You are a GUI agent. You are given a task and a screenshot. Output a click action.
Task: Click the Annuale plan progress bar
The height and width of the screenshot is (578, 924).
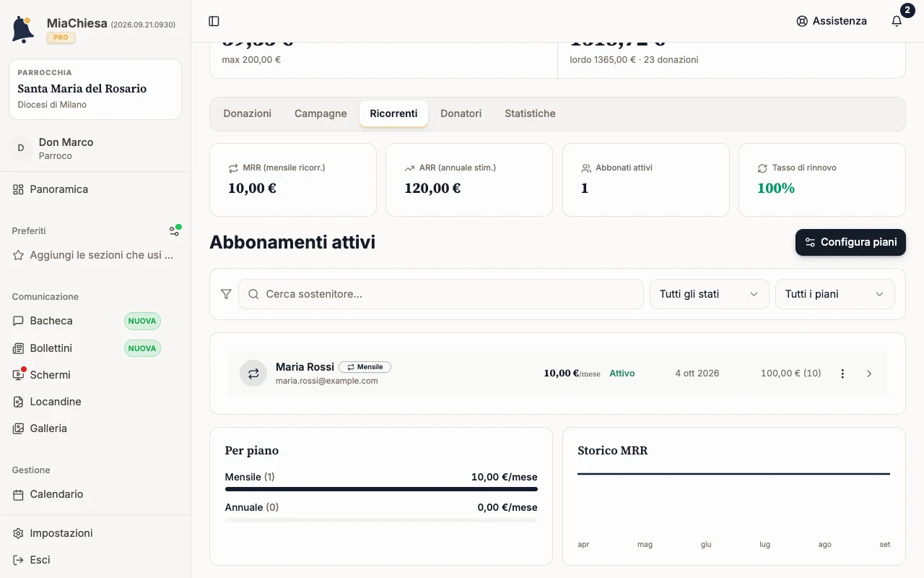pyautogui.click(x=381, y=519)
